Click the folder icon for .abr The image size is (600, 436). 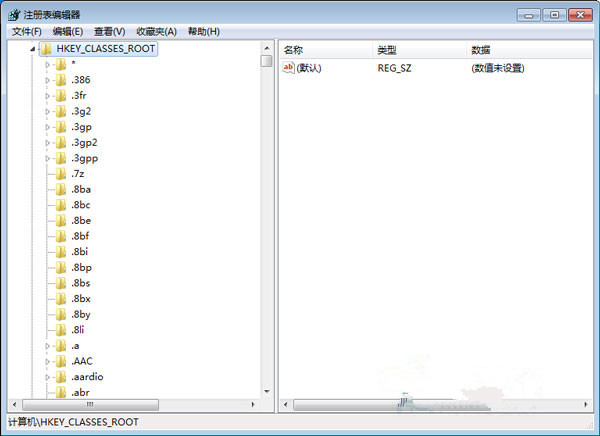point(61,392)
